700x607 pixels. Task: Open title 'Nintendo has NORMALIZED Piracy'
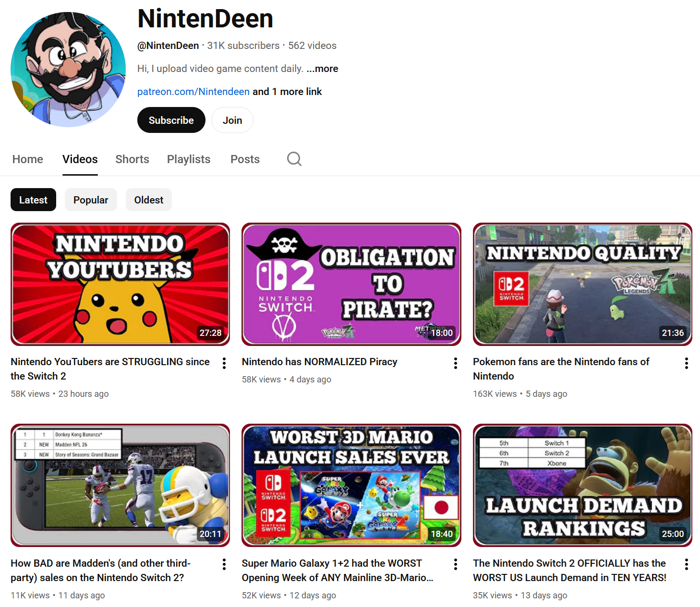pos(320,362)
